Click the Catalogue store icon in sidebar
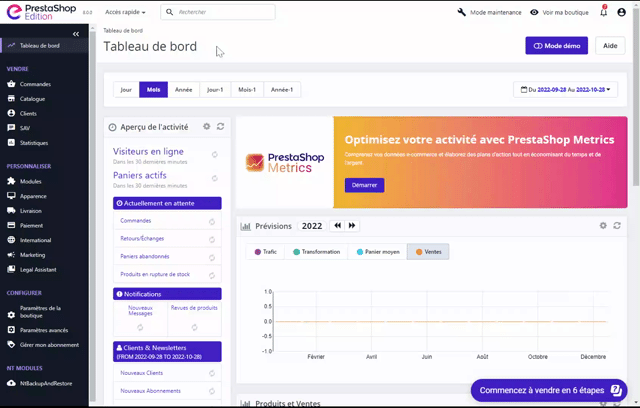Viewport: 640px width, 408px height. (x=11, y=99)
